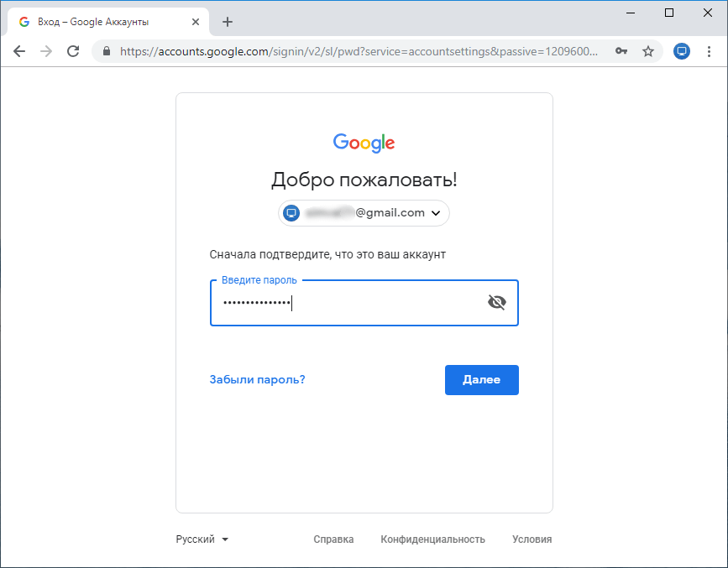Open a new browser tab
This screenshot has width=728, height=568.
228,22
